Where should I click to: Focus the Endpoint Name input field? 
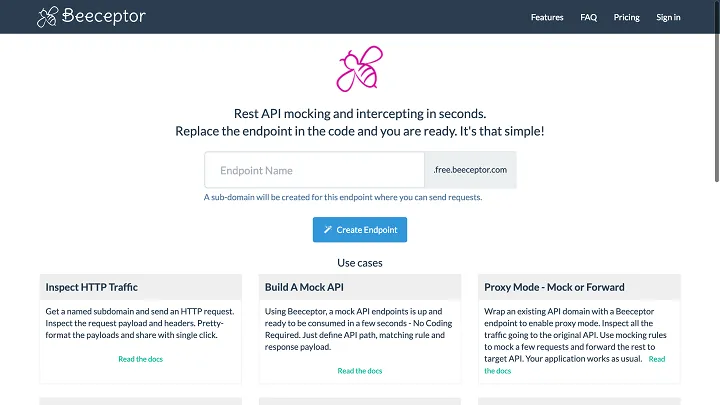[x=315, y=170]
